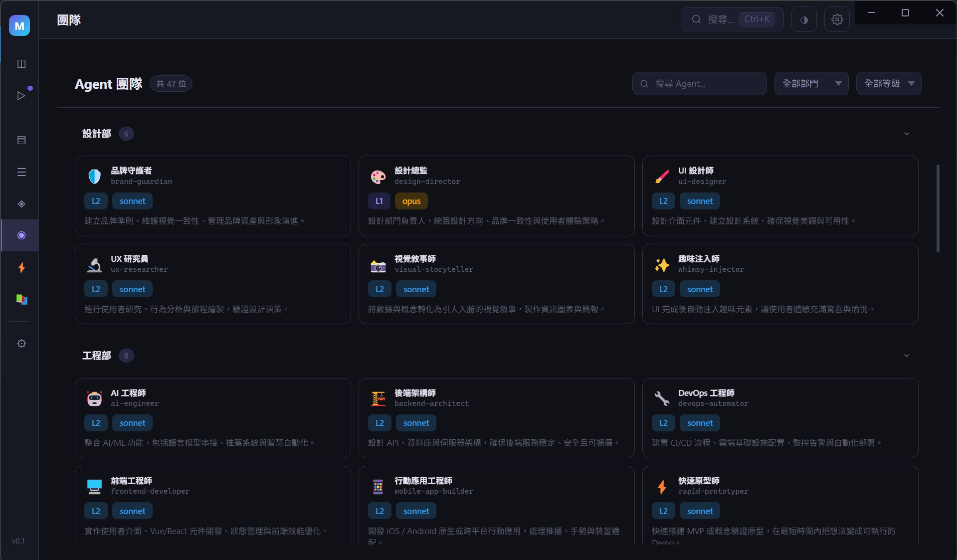This screenshot has width=957, height=560.
Task: Click the sonnet tag on brand-guardian card
Action: pyautogui.click(x=133, y=201)
